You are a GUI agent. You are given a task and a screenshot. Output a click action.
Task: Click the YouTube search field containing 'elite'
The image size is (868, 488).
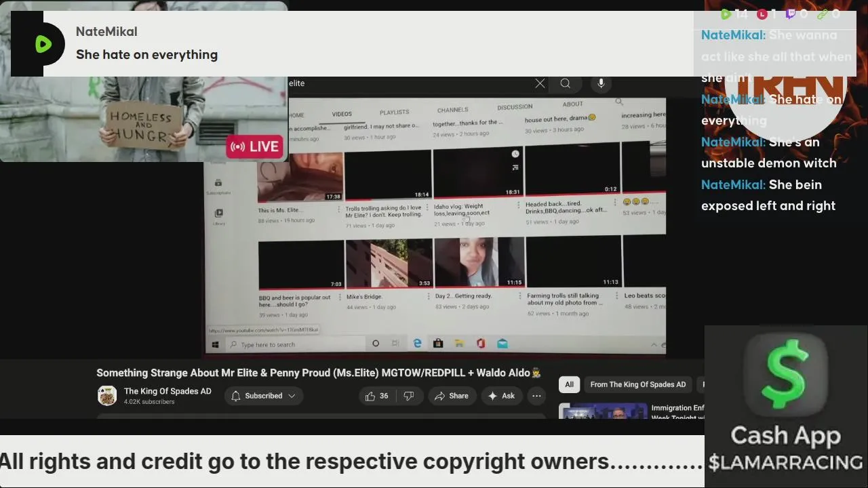(x=410, y=83)
